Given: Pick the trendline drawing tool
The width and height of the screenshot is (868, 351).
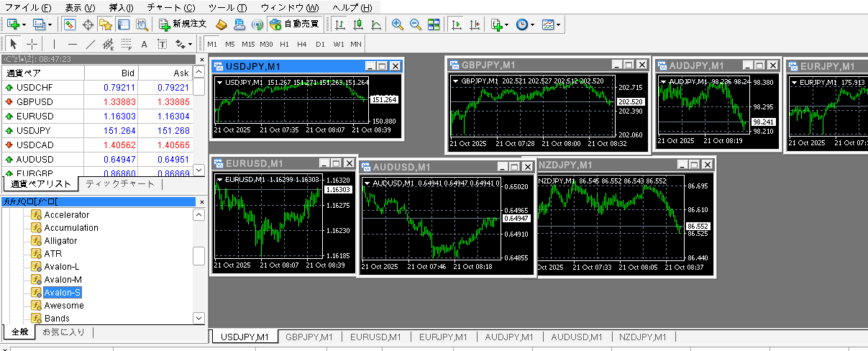Looking at the screenshot, I should [91, 44].
